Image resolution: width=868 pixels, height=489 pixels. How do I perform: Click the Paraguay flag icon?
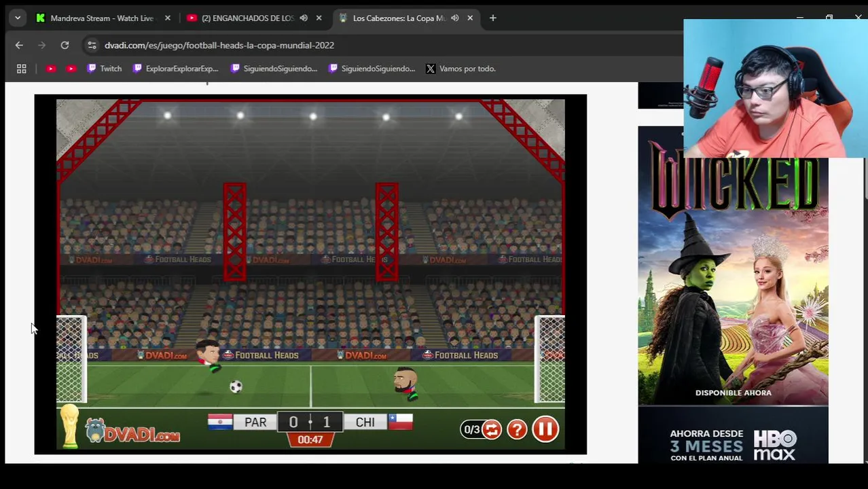[x=220, y=422]
